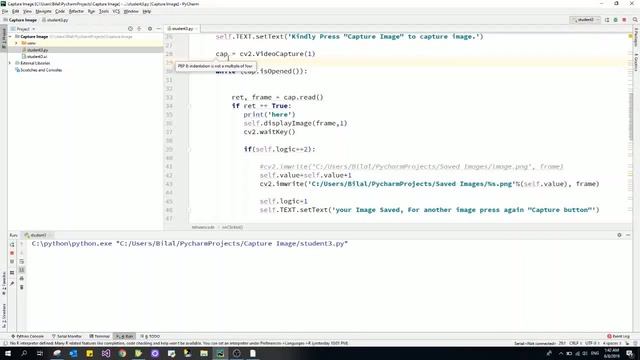The image size is (640, 360).
Task: Click layout restore icon in Run panel
Action: [12, 273]
